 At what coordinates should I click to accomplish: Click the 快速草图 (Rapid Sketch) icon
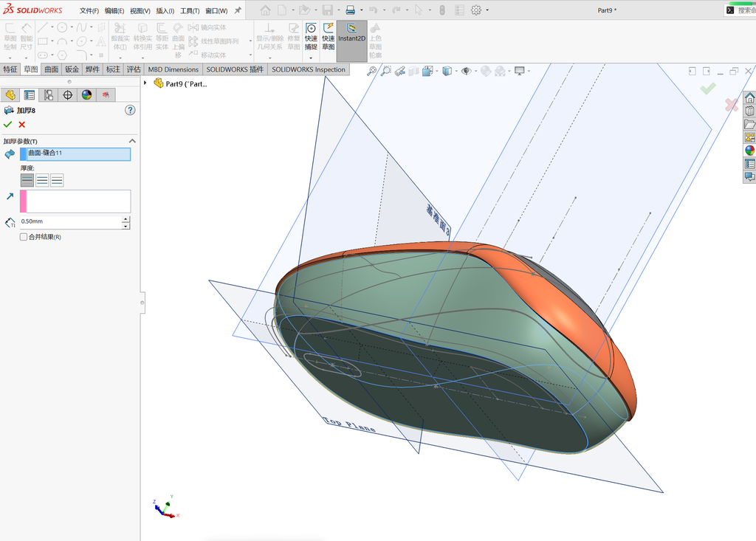tap(329, 35)
